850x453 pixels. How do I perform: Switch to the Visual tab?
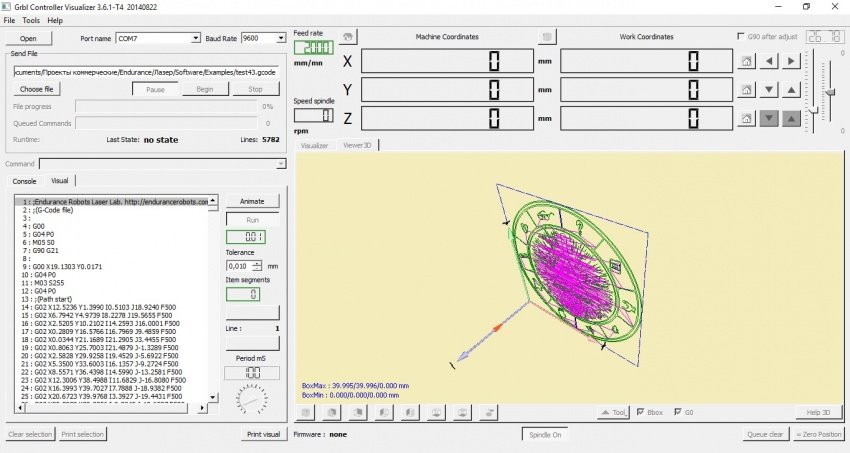click(x=60, y=180)
